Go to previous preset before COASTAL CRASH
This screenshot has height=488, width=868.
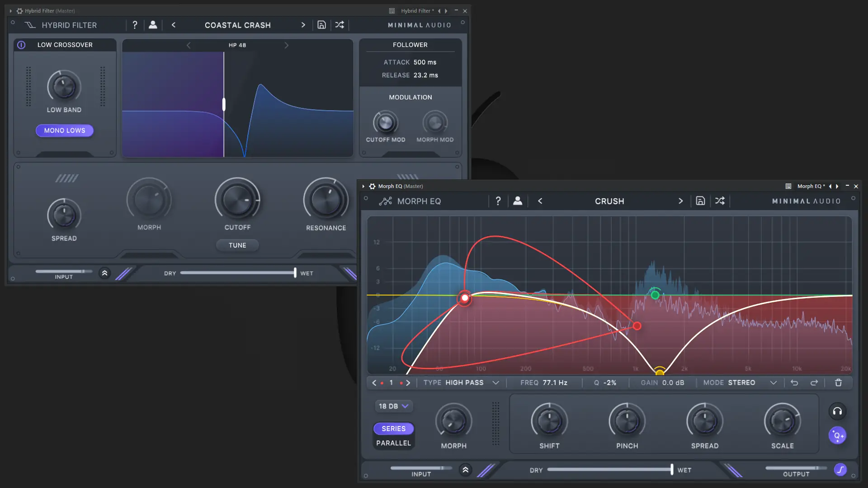coord(174,25)
